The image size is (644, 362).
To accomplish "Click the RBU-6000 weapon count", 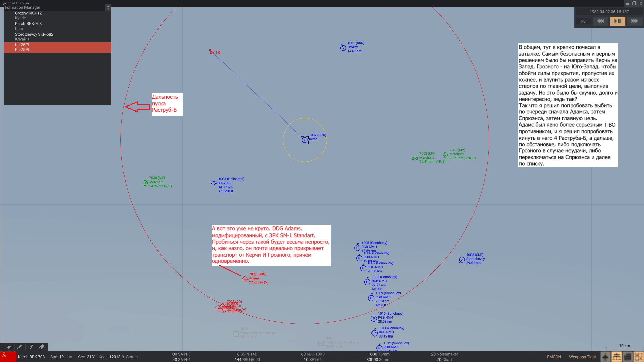I will click(247, 360).
